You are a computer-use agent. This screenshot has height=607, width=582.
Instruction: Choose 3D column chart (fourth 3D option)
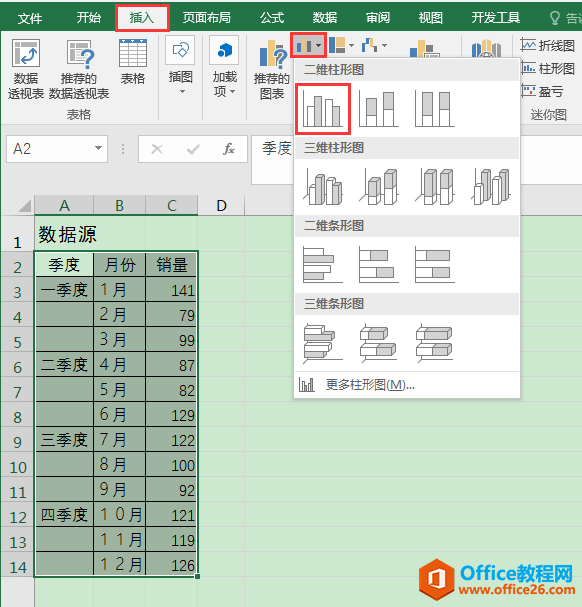[491, 187]
